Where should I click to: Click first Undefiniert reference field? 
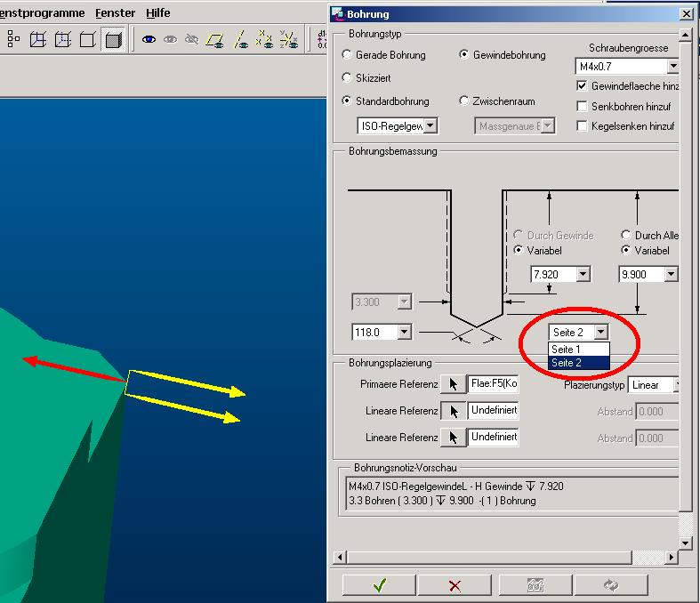coord(494,411)
